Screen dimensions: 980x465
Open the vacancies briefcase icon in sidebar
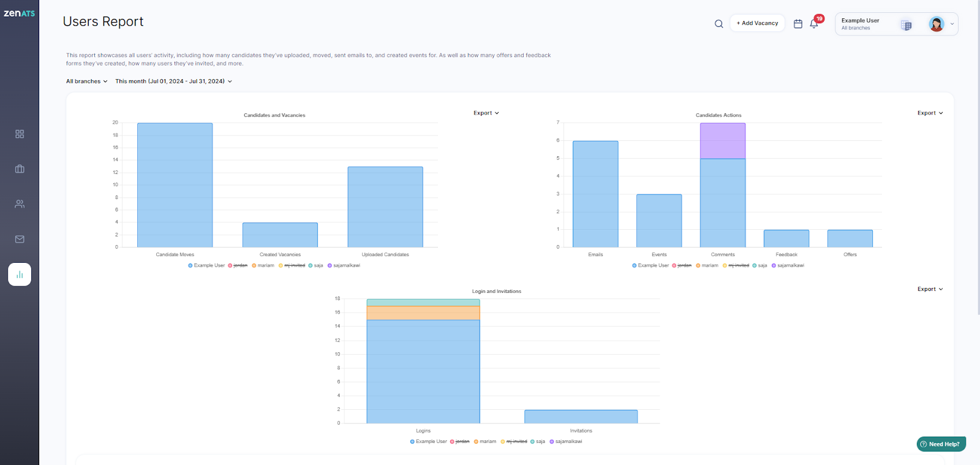[20, 168]
